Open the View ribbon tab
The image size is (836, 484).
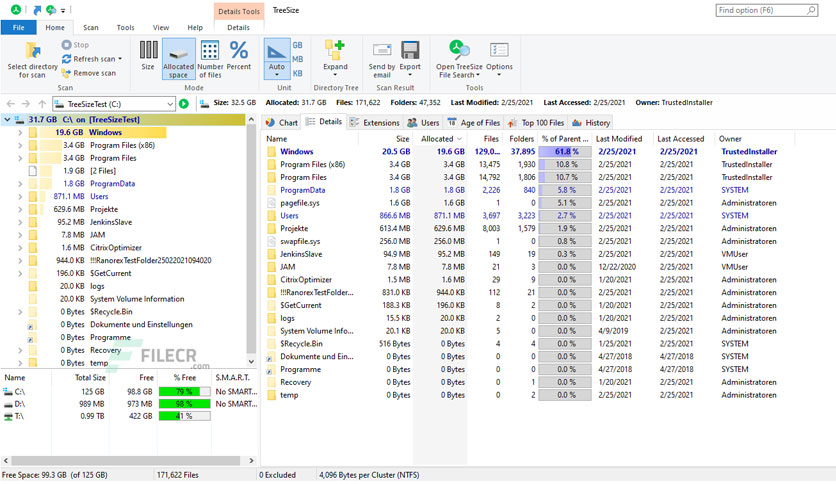pyautogui.click(x=160, y=28)
